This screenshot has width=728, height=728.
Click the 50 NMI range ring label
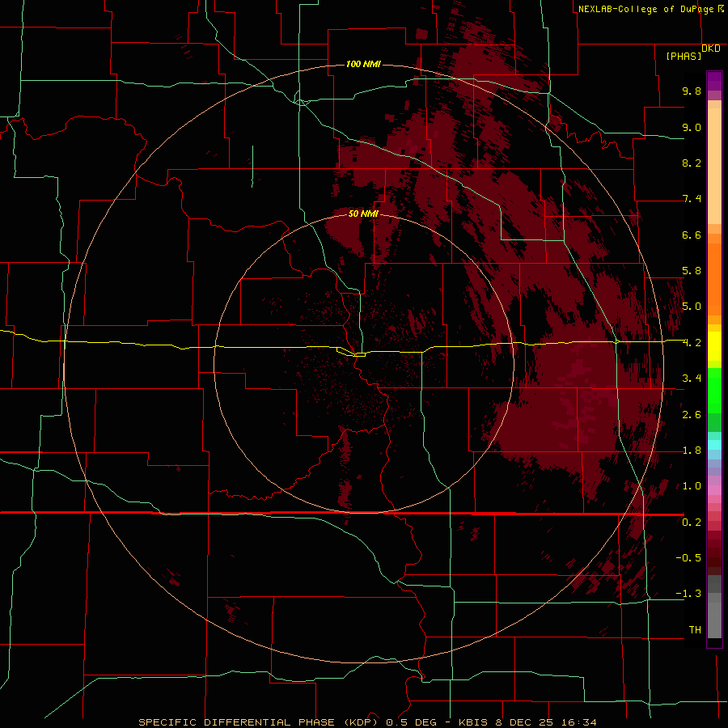(363, 214)
